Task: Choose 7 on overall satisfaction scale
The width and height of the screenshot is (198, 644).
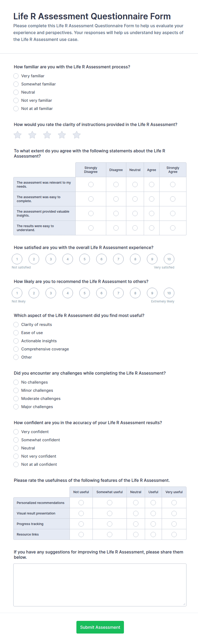Action: click(x=118, y=259)
